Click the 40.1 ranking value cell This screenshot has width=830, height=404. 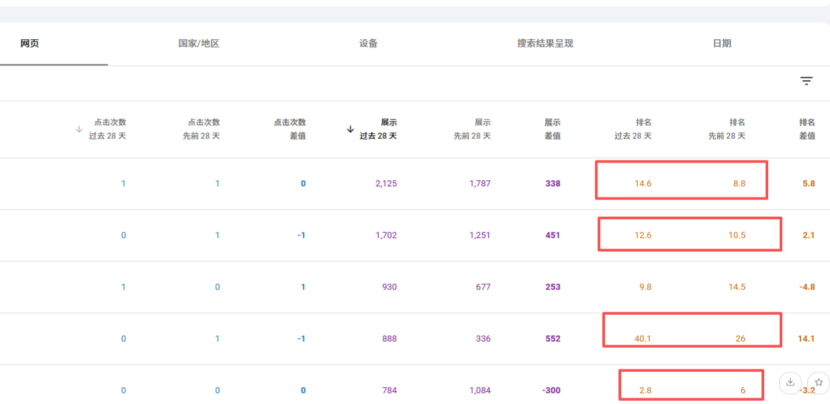click(x=642, y=339)
